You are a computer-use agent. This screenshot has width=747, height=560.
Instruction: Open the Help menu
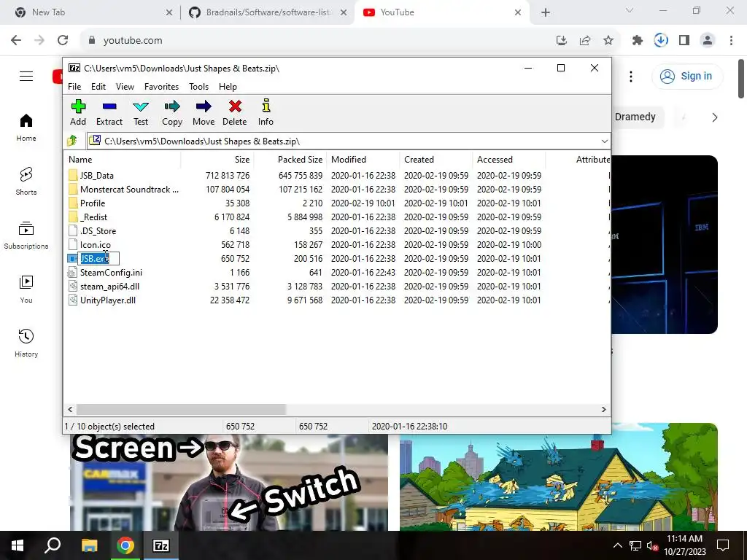pos(228,87)
